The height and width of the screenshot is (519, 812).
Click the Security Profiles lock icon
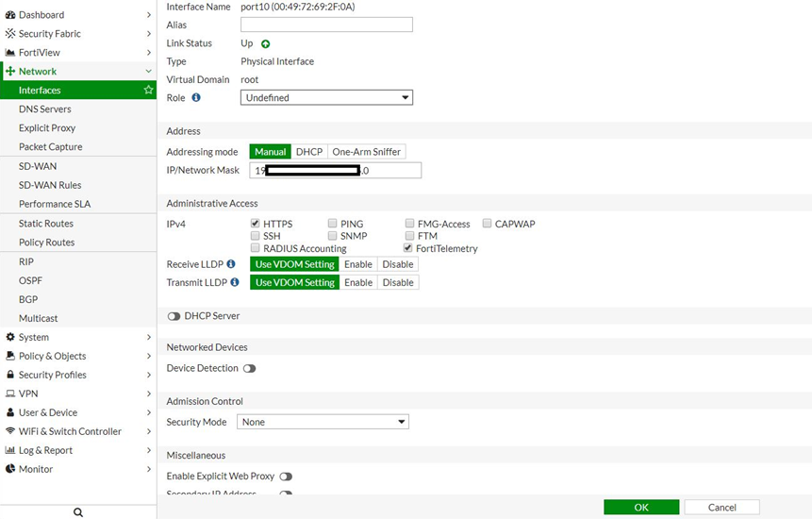click(10, 375)
